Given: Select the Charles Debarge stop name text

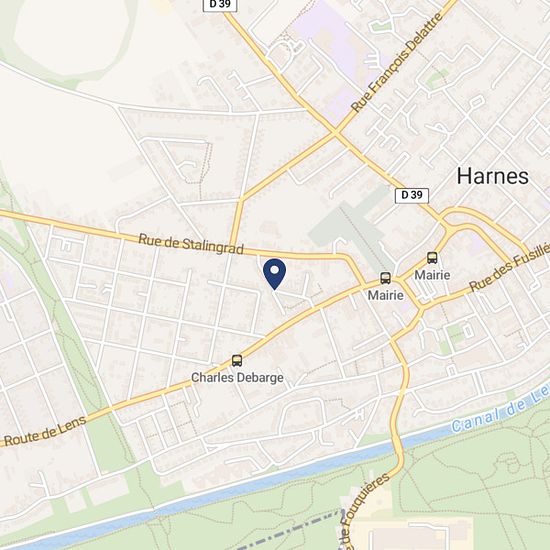Looking at the screenshot, I should pyautogui.click(x=237, y=377).
